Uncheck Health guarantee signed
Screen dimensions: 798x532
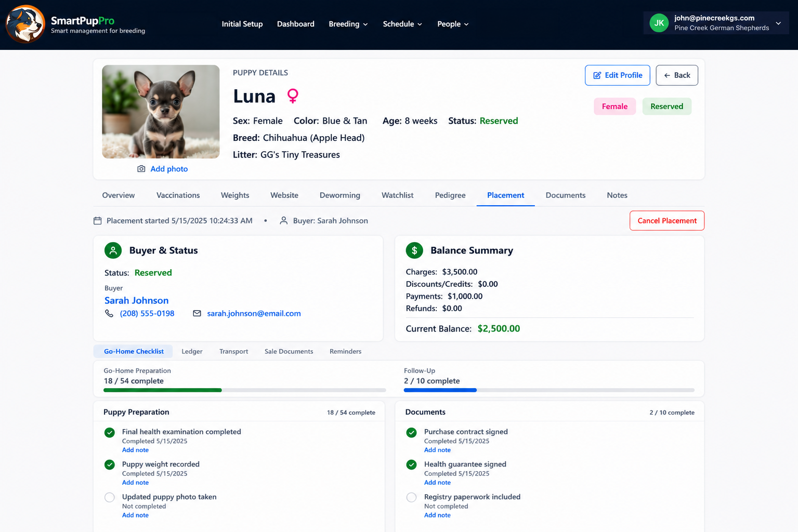coord(411,465)
